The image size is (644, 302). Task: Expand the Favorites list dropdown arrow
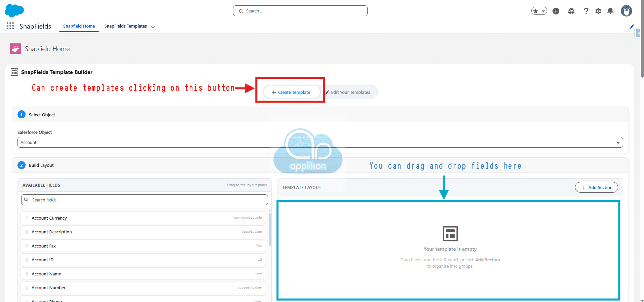pos(543,11)
